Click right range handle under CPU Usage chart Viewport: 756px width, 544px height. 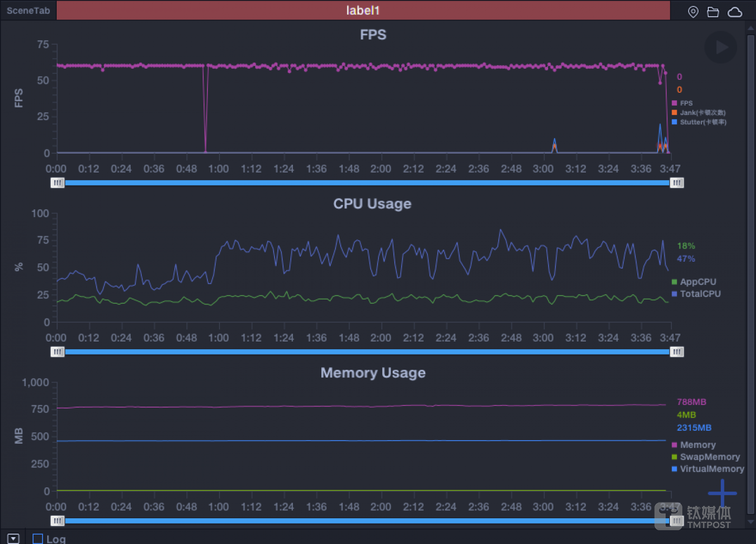pos(677,351)
